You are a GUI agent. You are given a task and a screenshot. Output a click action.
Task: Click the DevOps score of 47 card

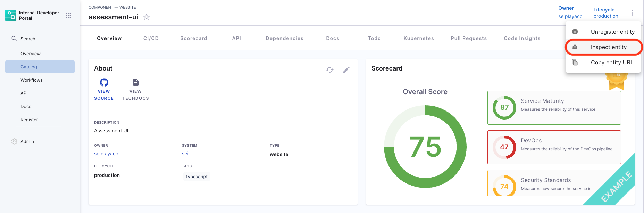point(554,147)
